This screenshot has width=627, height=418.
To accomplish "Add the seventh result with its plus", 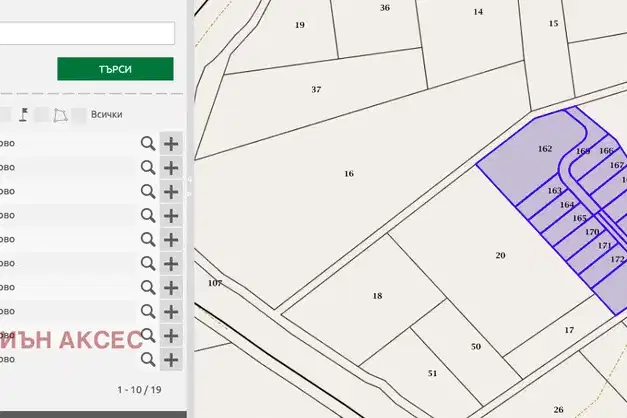I will click(x=171, y=288).
